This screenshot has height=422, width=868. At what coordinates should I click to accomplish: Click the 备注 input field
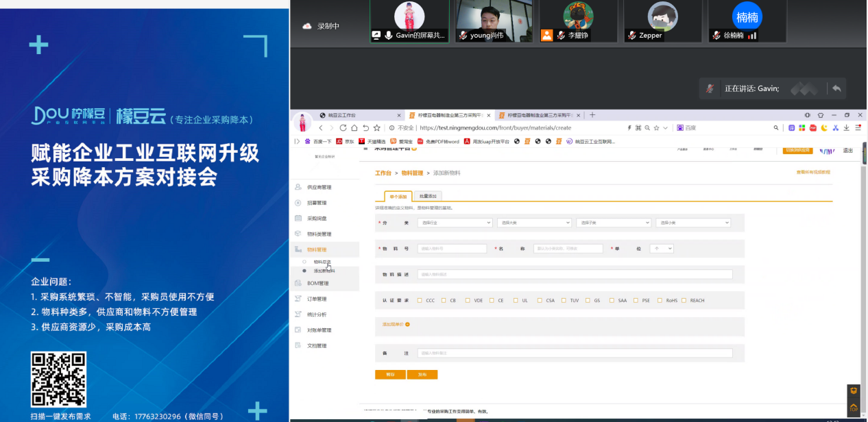click(575, 353)
